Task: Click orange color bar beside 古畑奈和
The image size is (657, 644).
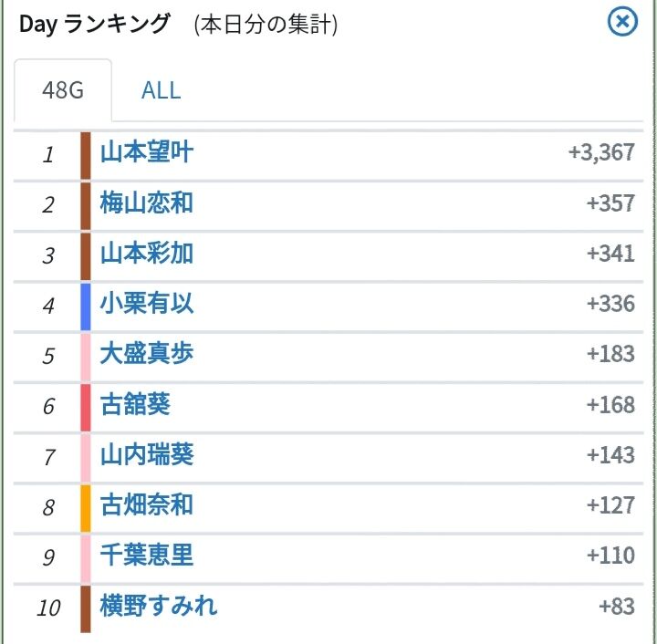Action: (x=86, y=506)
